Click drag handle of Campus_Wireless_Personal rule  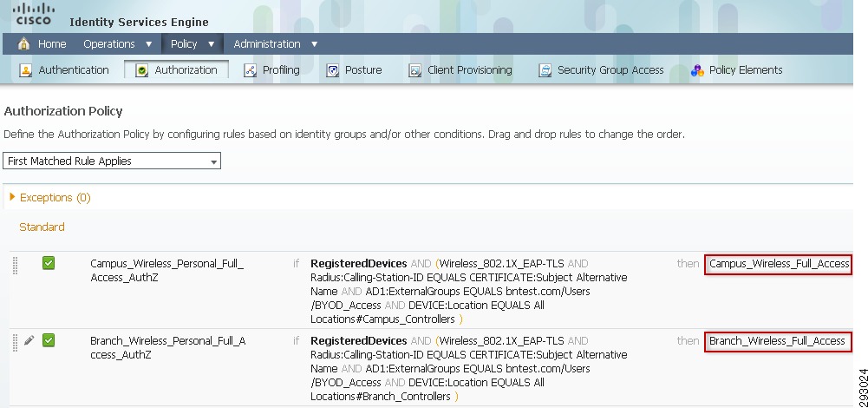pyautogui.click(x=15, y=265)
